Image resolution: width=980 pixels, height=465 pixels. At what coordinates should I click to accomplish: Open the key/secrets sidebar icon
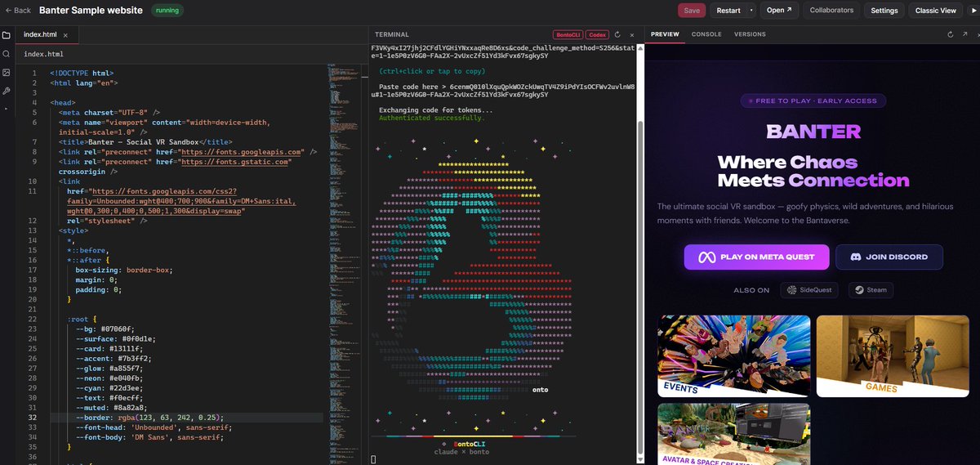6,92
